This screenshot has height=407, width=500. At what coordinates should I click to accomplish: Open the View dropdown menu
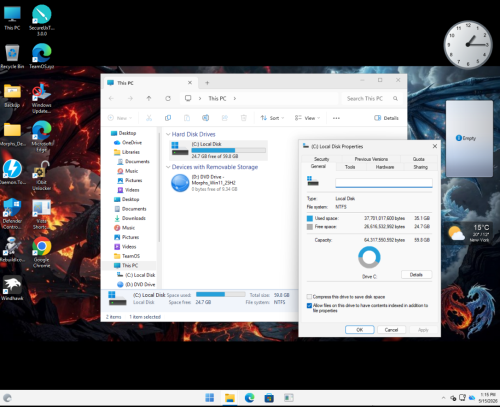[307, 118]
